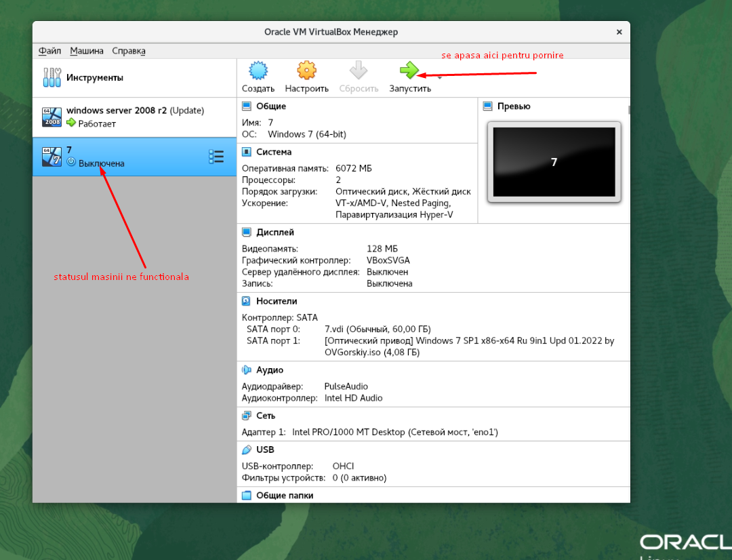
Task: Click the Превью section icon
Action: pos(487,106)
